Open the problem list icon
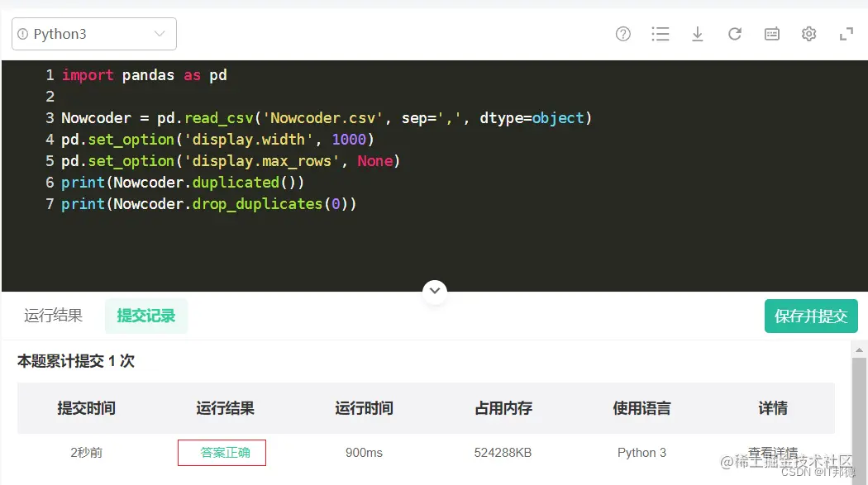868x485 pixels. tap(660, 34)
